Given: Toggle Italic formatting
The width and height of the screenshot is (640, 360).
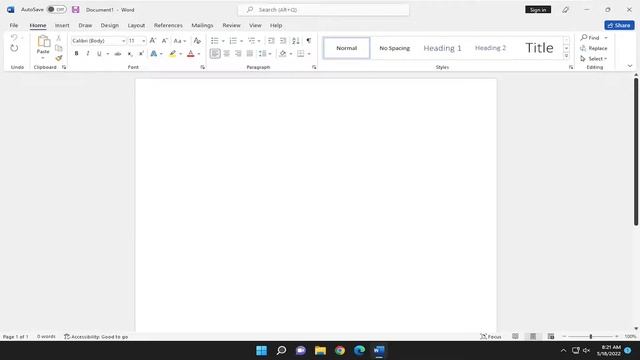Looking at the screenshot, I should [88, 53].
